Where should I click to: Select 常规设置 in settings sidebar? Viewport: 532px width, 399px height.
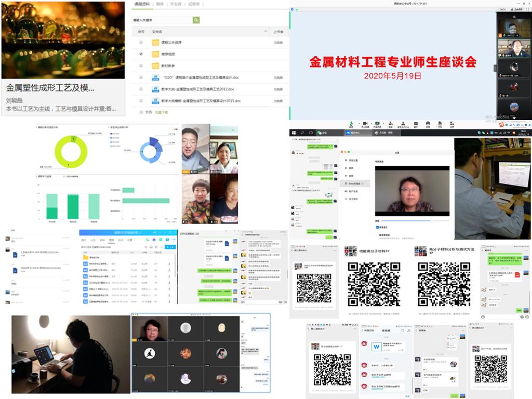[352, 160]
